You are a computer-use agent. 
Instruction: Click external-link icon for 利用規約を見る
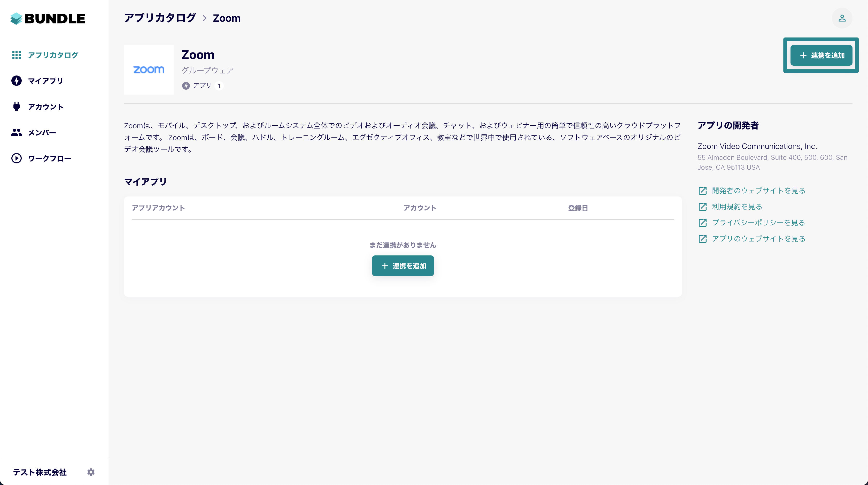[x=703, y=207]
